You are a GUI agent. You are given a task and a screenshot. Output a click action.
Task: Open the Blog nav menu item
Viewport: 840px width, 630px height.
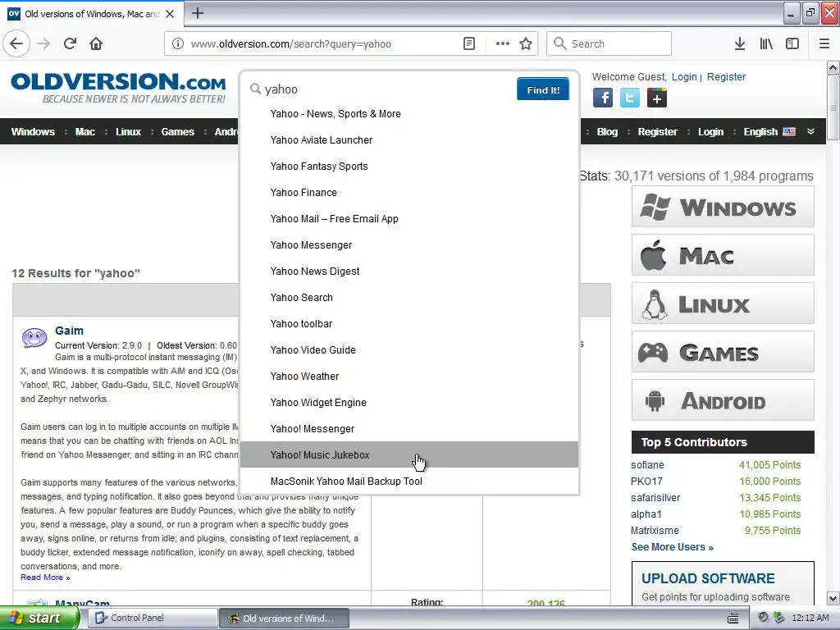(x=607, y=132)
